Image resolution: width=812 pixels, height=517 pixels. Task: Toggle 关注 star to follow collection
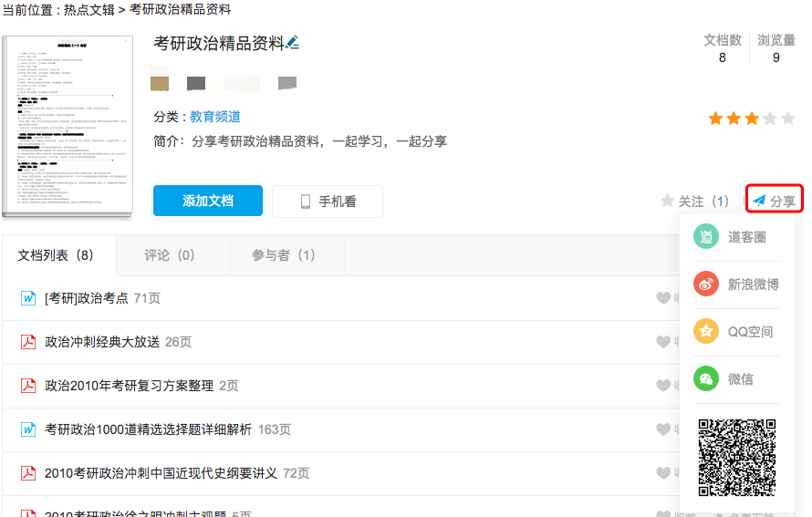coord(667,202)
